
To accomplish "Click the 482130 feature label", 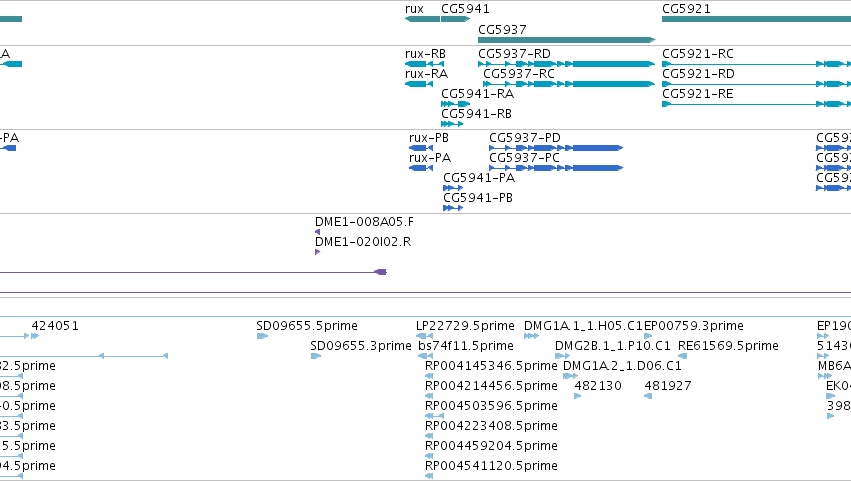I will (598, 386).
